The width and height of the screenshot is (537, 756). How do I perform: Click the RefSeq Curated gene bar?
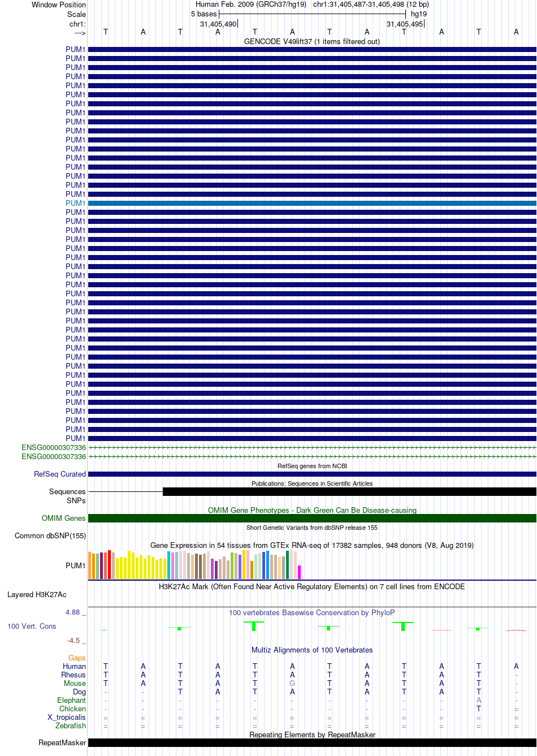(312, 474)
